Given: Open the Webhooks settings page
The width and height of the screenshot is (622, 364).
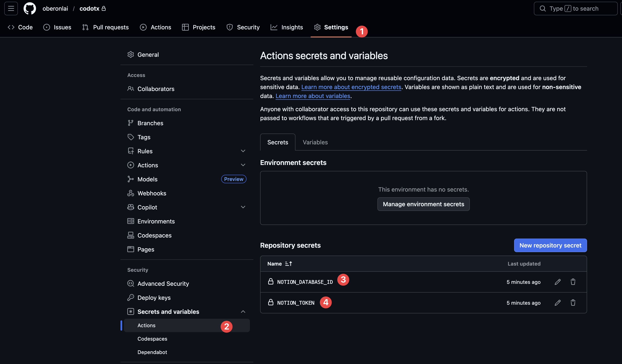Looking at the screenshot, I should point(152,193).
